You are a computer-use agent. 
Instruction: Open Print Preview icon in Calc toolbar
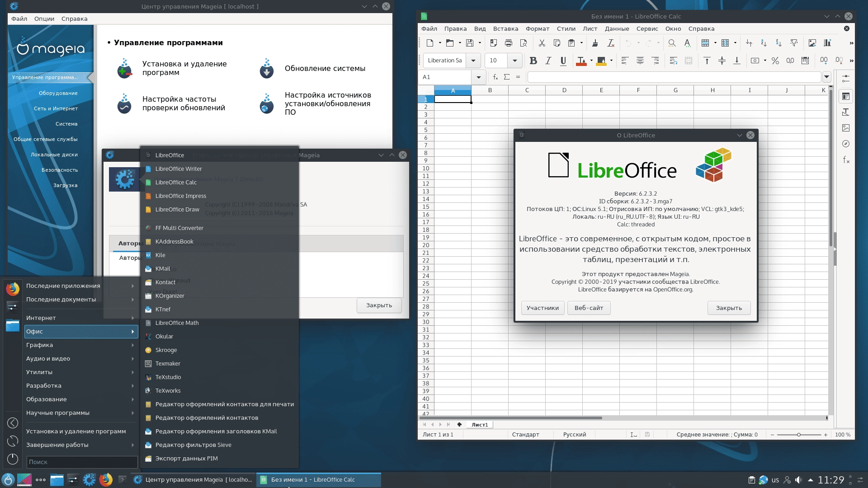tap(524, 43)
